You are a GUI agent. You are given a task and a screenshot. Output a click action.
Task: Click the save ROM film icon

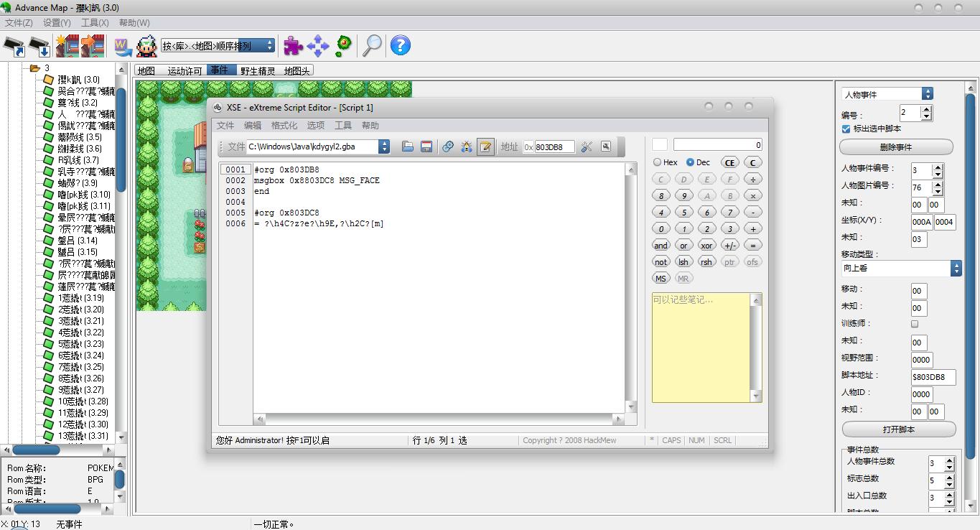pyautogui.click(x=40, y=47)
